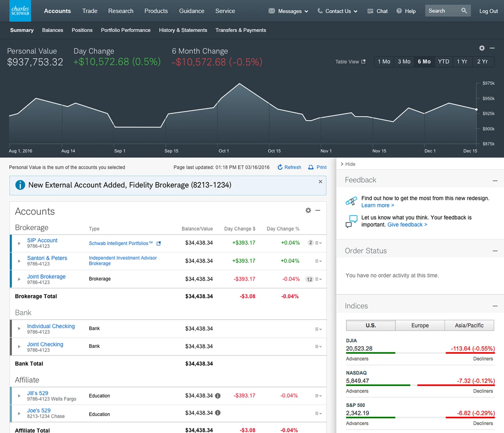Image resolution: width=504 pixels, height=433 pixels.
Task: Open the Messages envelope icon
Action: pos(272,11)
